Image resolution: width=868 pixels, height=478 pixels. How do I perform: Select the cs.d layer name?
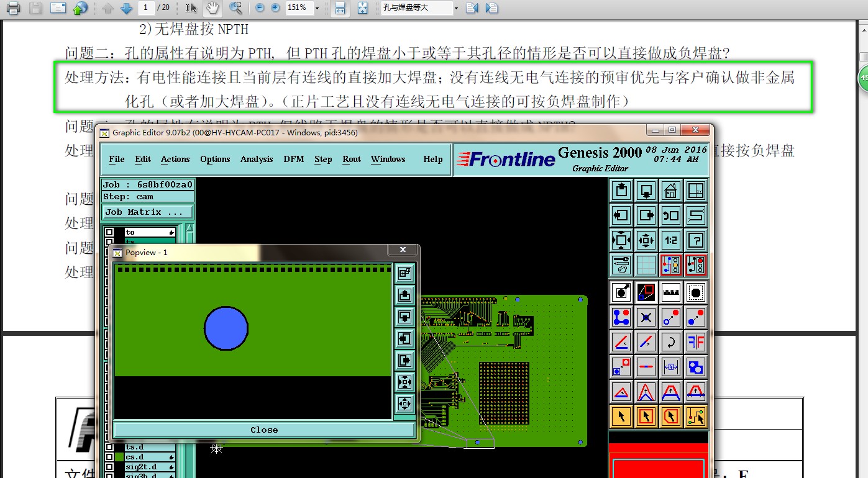(149, 457)
